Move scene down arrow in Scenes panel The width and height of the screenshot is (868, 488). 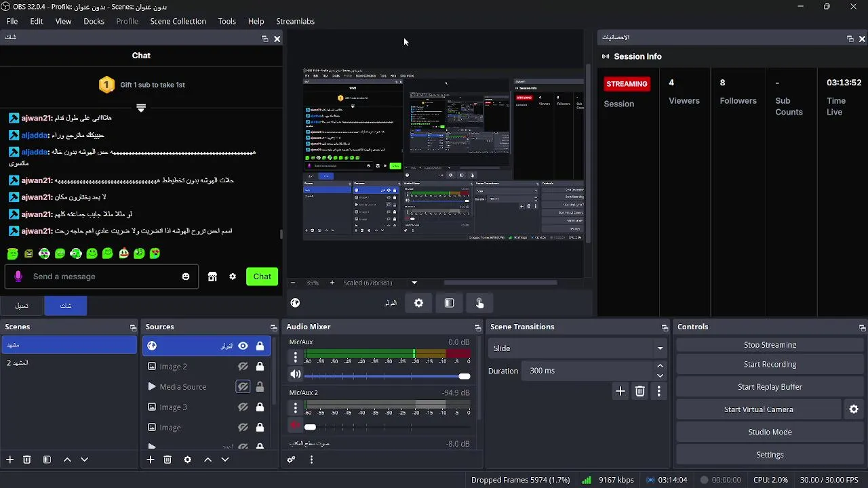point(84,460)
